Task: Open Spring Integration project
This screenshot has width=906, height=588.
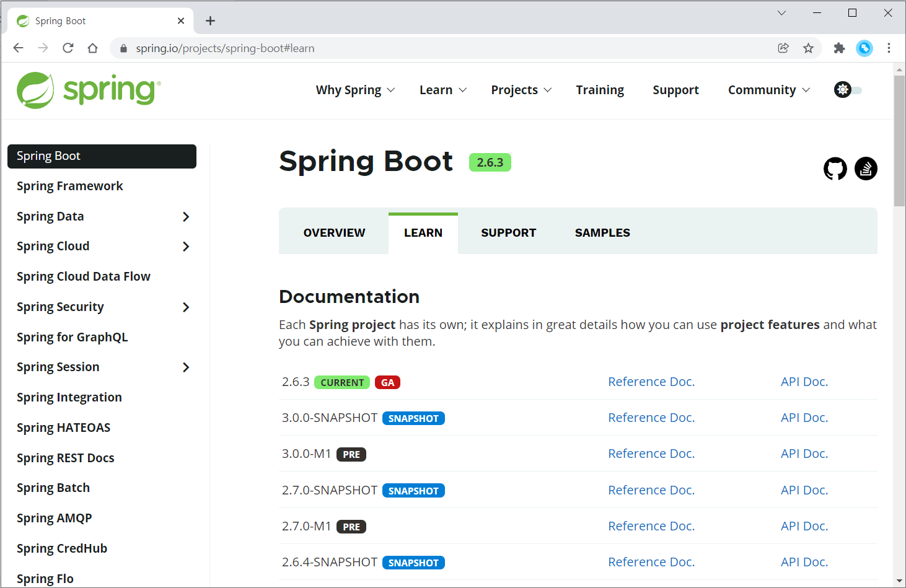Action: 69,397
